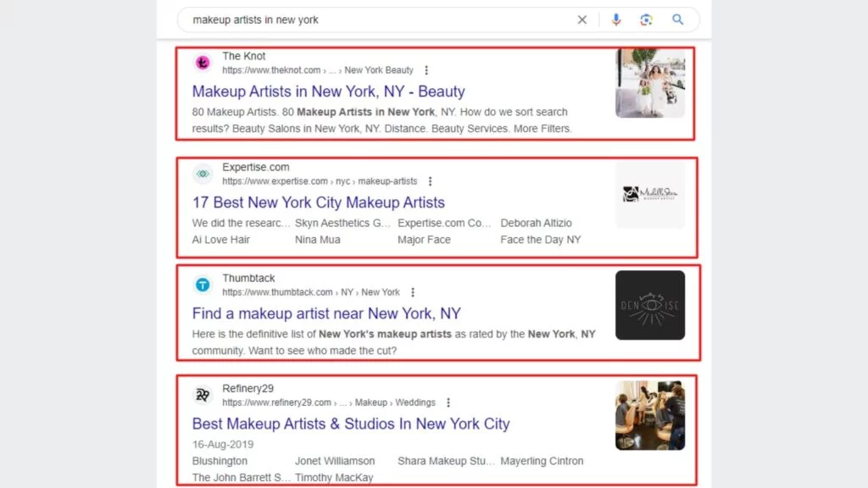The image size is (868, 488).
Task: Click 'Blushington' sitelink
Action: [x=220, y=461]
